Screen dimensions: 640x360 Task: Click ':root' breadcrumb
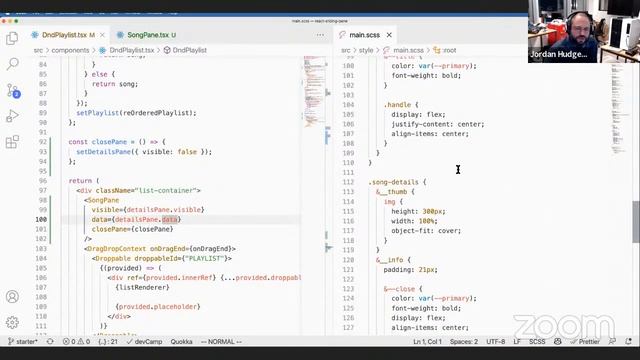(449, 50)
